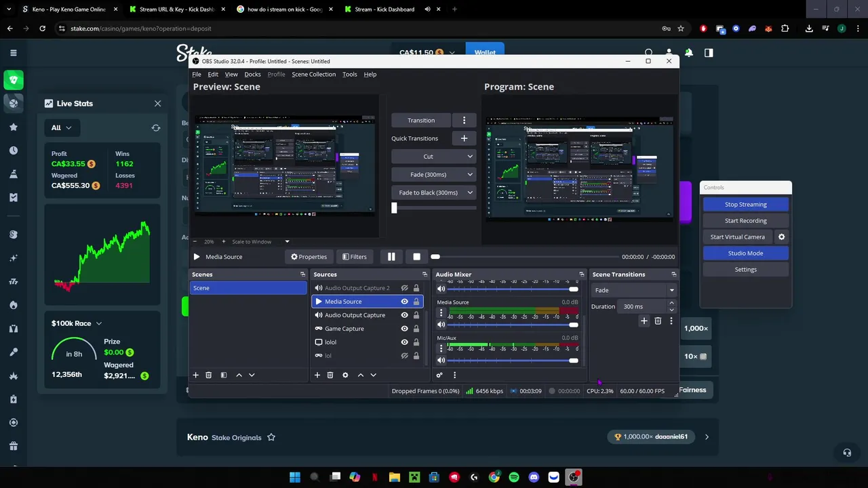The width and height of the screenshot is (868, 488).
Task: Toggle lock on lolol source
Action: pos(416,342)
